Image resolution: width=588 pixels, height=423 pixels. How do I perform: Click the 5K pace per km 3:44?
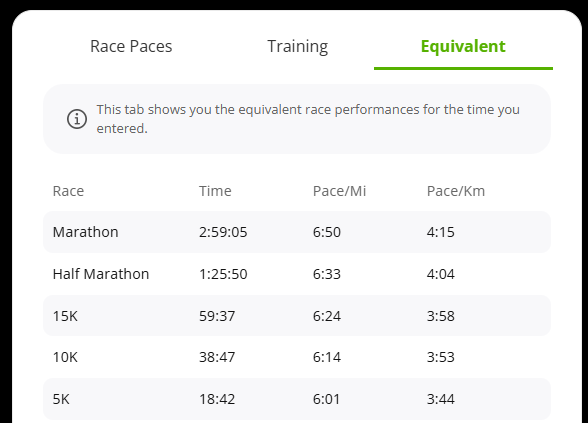click(x=441, y=399)
